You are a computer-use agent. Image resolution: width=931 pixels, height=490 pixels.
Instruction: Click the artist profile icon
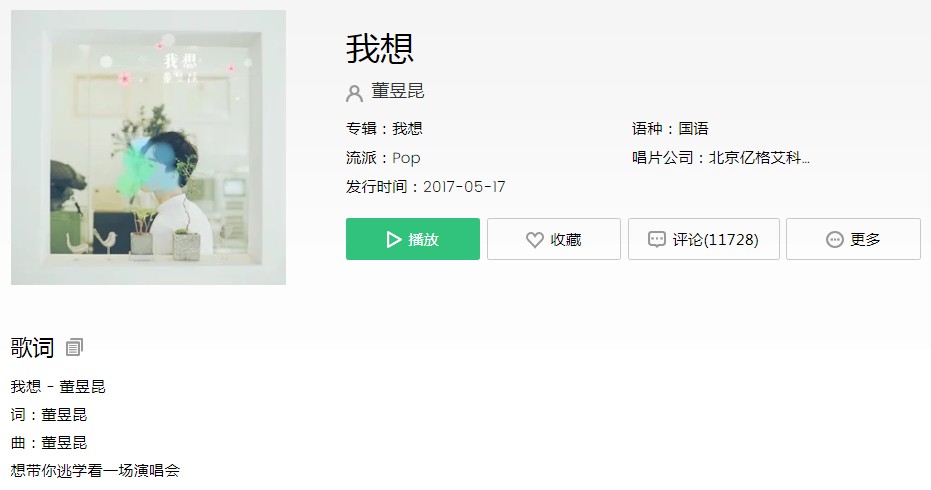pyautogui.click(x=354, y=93)
